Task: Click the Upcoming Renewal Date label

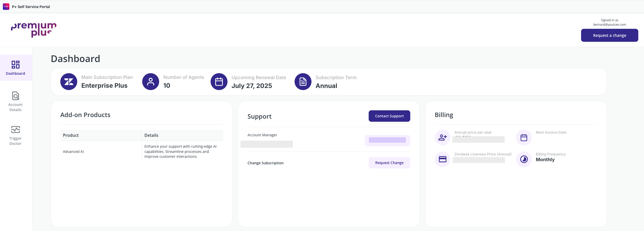Action: click(x=259, y=78)
